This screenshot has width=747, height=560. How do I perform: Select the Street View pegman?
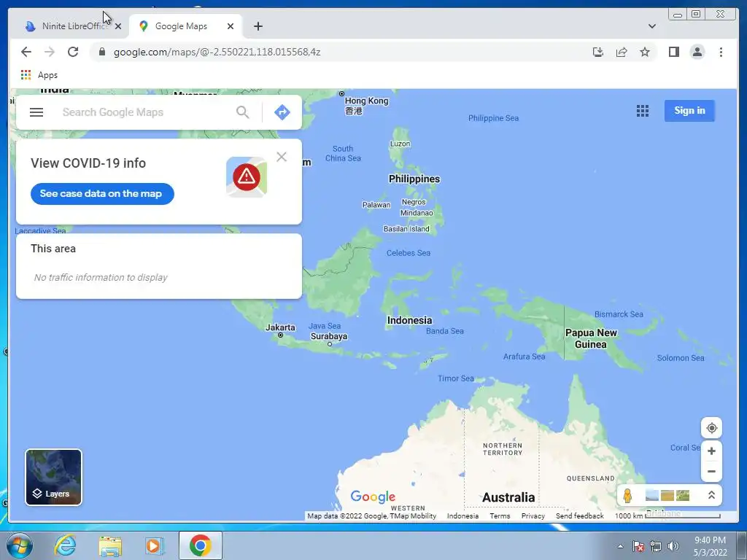[x=627, y=495]
